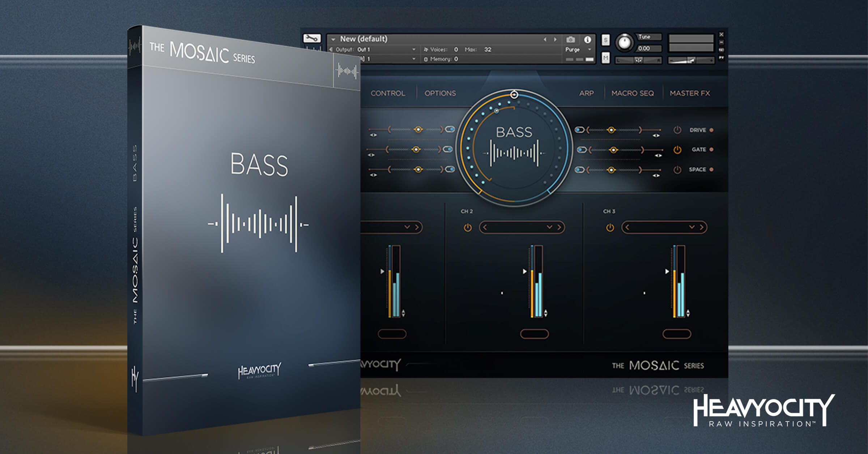Expand CH 3 sound list chevron
The height and width of the screenshot is (454, 868).
coord(692,227)
